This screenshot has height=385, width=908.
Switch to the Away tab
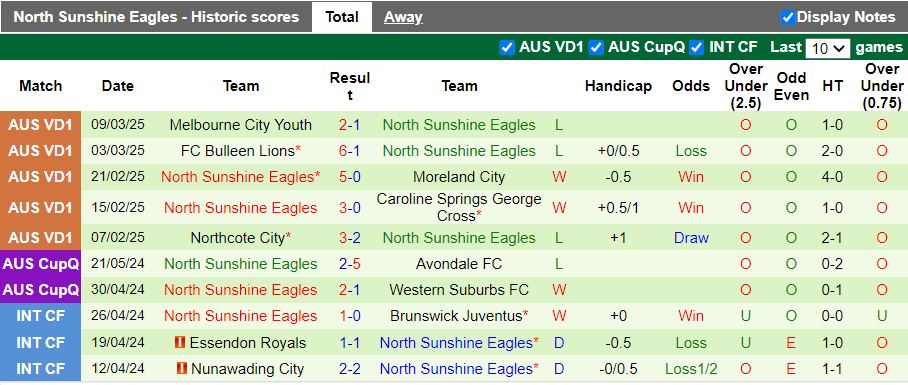[x=403, y=17]
